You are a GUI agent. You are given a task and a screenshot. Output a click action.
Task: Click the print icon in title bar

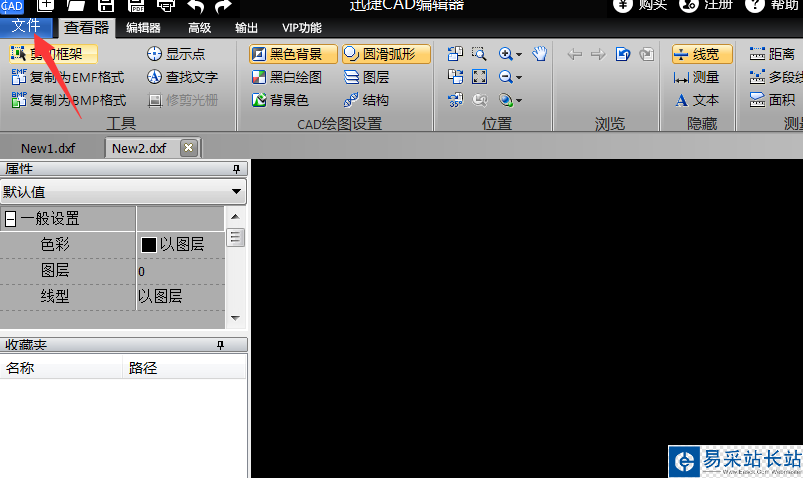(x=166, y=6)
